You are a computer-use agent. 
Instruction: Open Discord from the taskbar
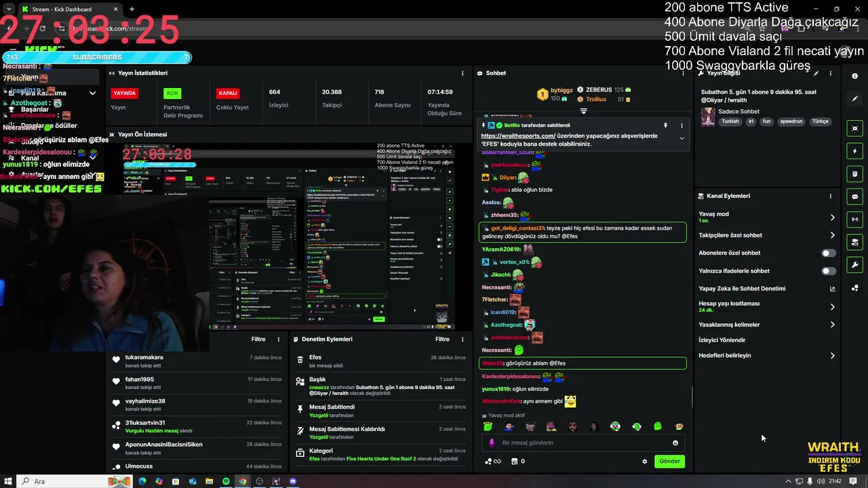click(x=293, y=481)
